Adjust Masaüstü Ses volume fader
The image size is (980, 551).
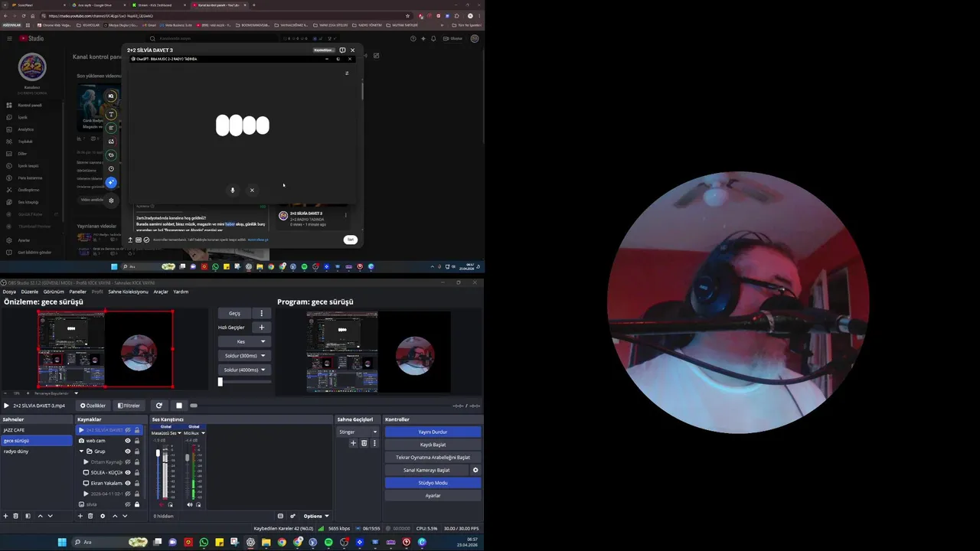coord(158,453)
